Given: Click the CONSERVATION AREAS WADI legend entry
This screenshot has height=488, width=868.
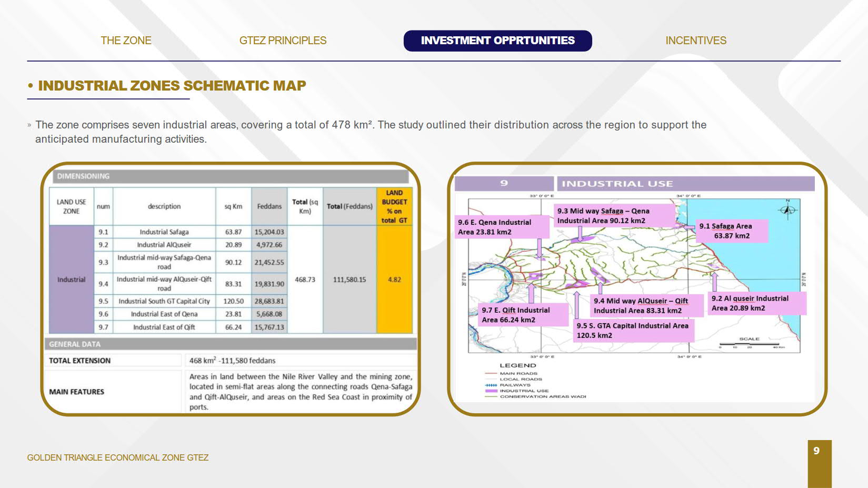Looking at the screenshot, I should point(535,396).
